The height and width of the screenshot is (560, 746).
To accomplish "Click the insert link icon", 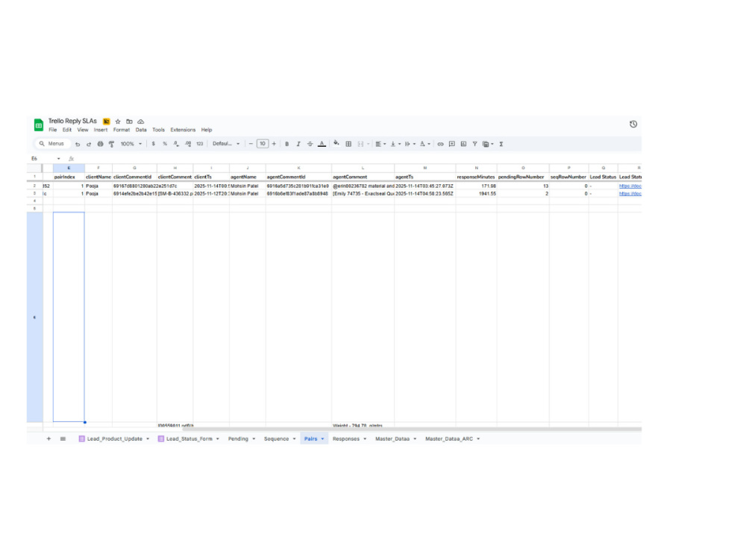I will pos(440,144).
